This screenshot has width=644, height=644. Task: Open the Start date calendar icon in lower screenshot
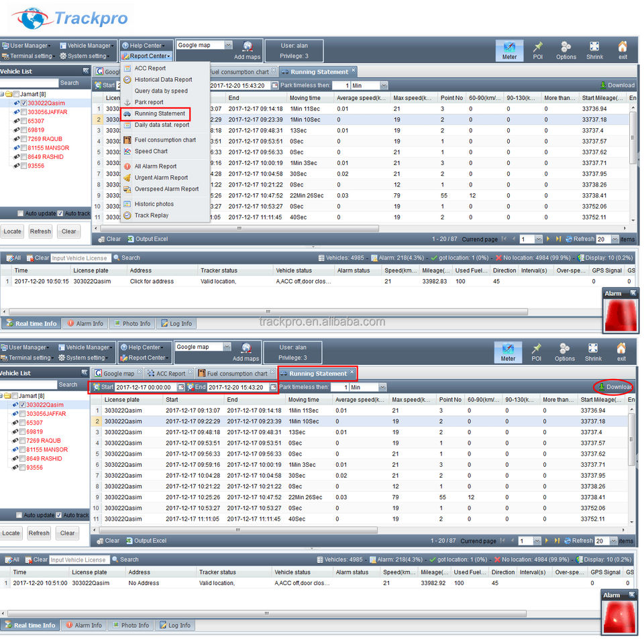tap(180, 387)
